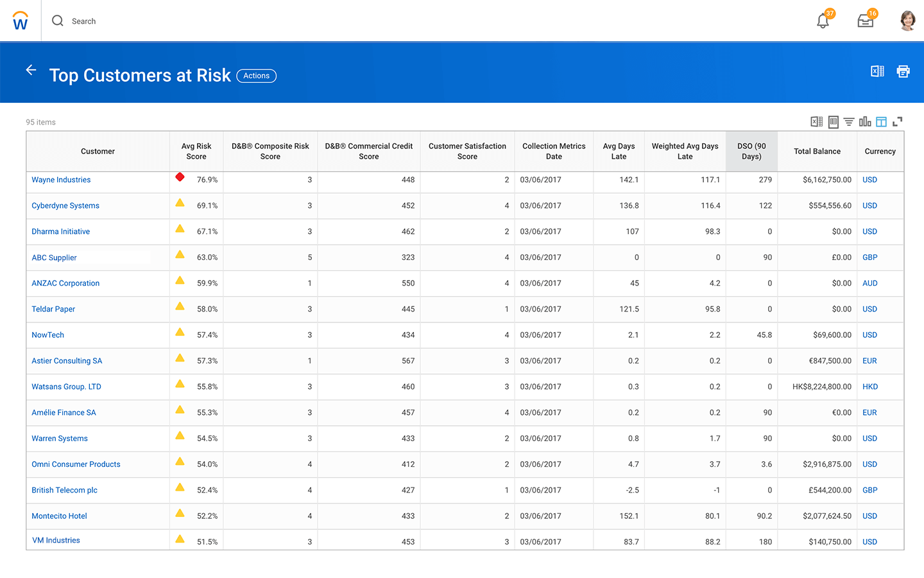Image resolution: width=924 pixels, height=578 pixels.
Task: Export to Excel from the blue header
Action: click(x=877, y=71)
